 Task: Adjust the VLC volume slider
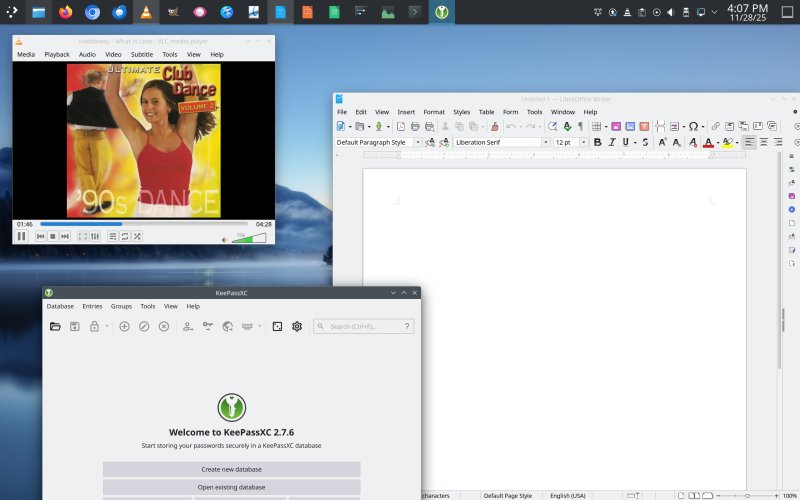tap(250, 238)
